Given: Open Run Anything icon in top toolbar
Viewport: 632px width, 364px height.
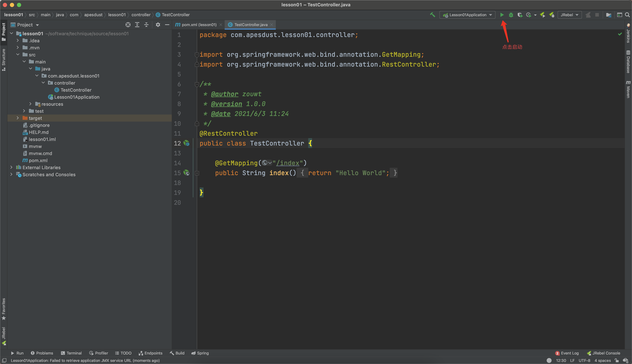Looking at the screenshot, I should (x=619, y=15).
